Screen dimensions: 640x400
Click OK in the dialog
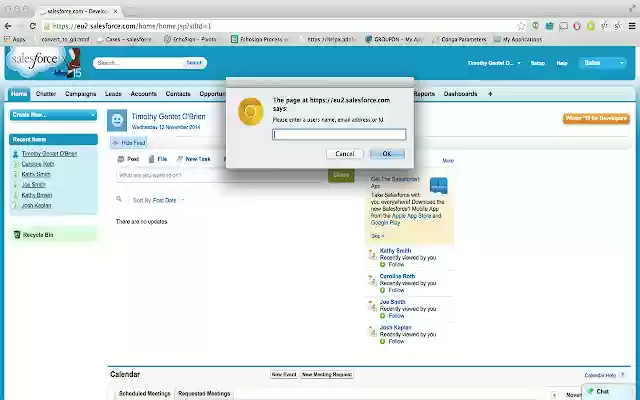pos(387,154)
